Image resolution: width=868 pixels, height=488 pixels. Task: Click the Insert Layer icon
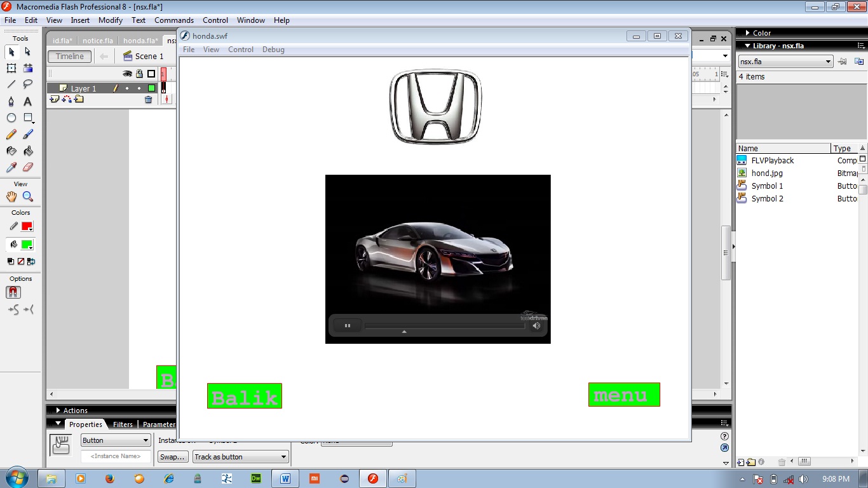tap(55, 99)
